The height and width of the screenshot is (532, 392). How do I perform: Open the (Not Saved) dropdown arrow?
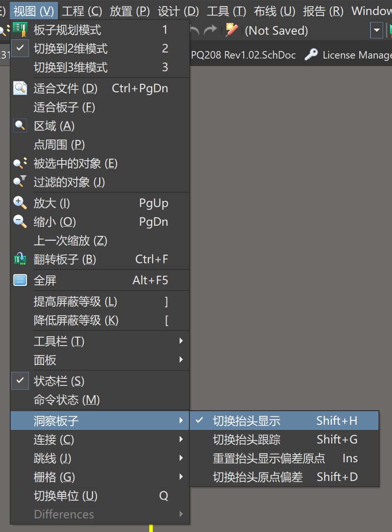click(x=376, y=31)
